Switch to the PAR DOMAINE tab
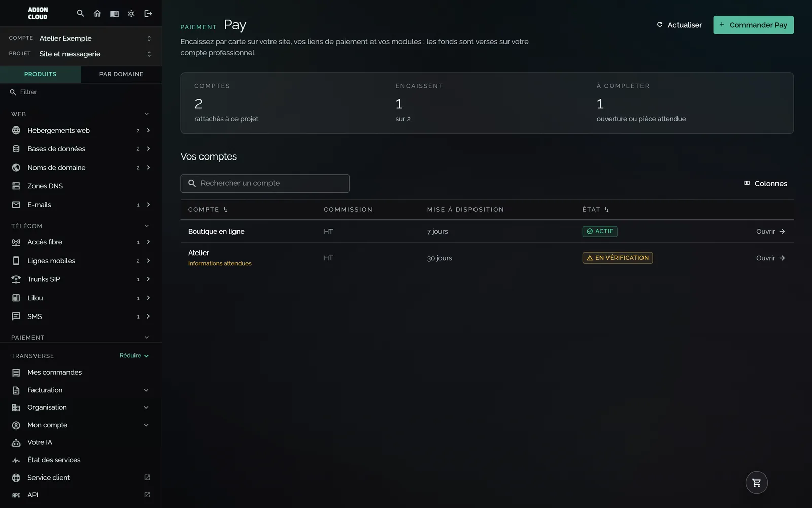The image size is (812, 508). coord(121,74)
